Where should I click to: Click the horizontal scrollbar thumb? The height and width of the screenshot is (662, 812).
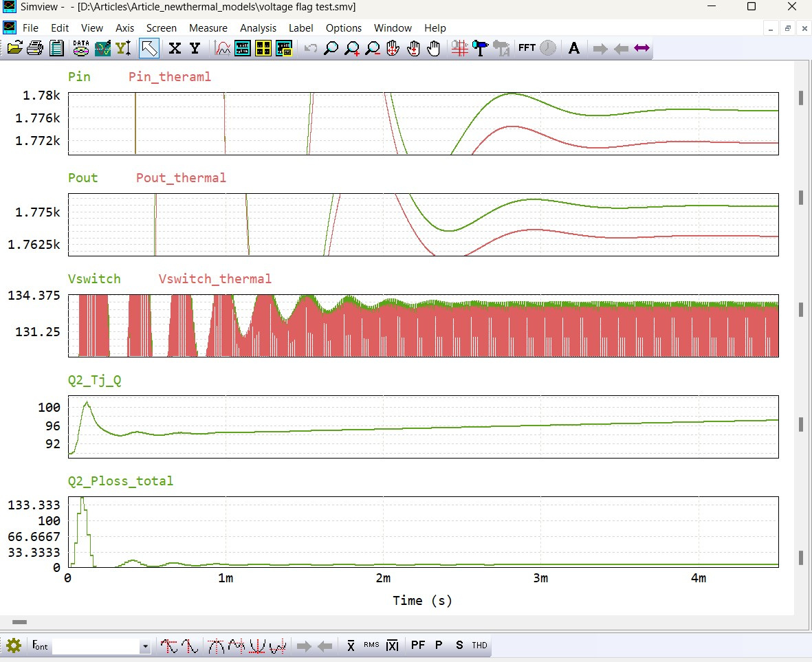(x=19, y=622)
